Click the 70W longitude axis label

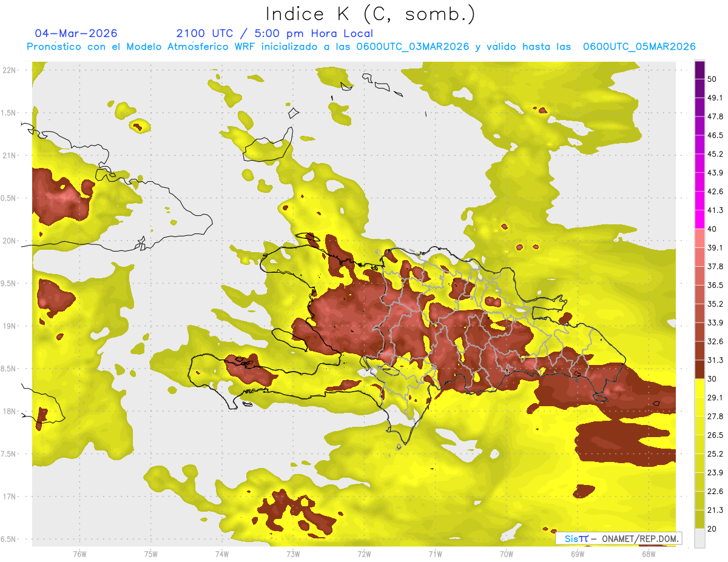click(506, 554)
